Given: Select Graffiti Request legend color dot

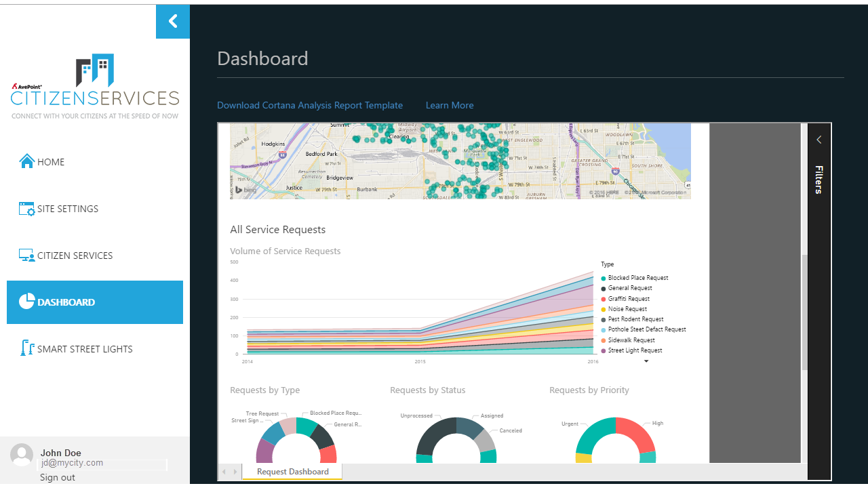Looking at the screenshot, I should click(604, 299).
